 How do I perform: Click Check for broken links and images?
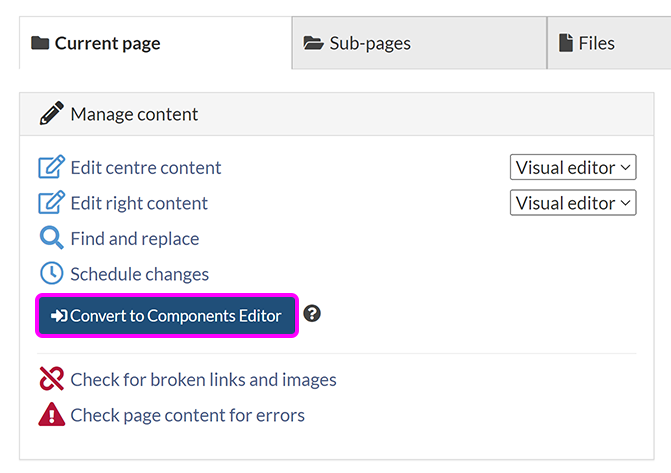pos(203,379)
